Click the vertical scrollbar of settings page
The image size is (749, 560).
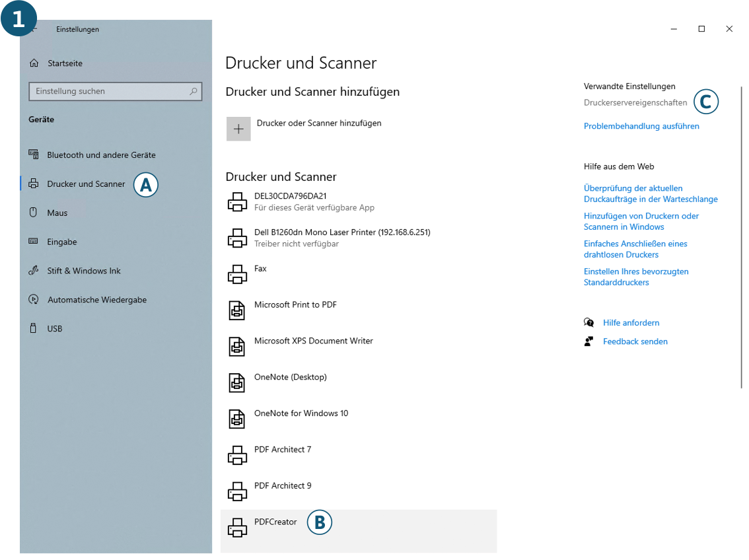click(x=741, y=237)
